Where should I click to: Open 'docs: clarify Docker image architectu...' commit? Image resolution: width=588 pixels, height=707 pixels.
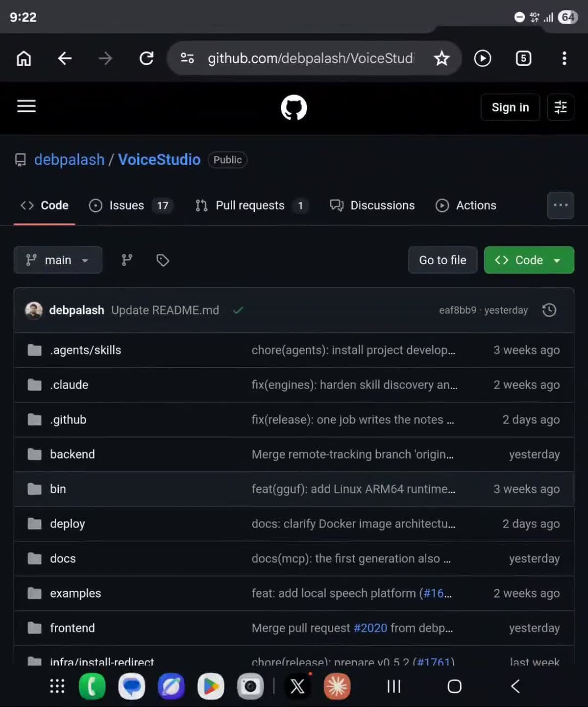coord(353,524)
